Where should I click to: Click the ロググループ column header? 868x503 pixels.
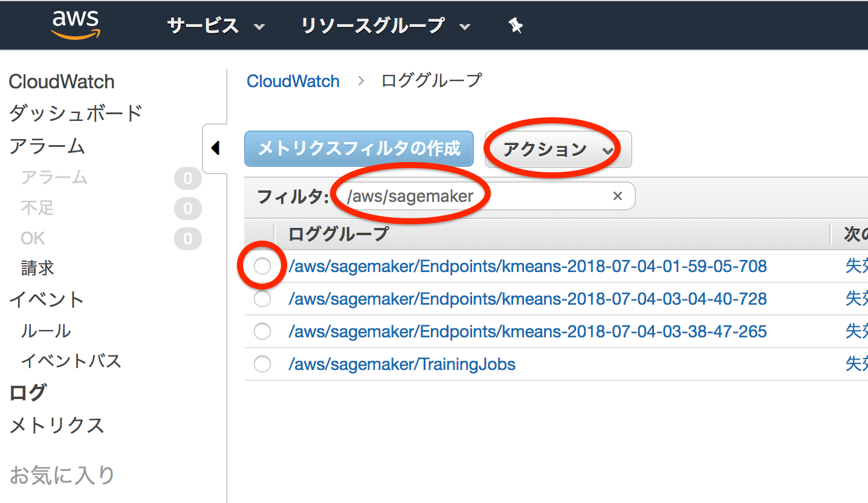tap(338, 234)
